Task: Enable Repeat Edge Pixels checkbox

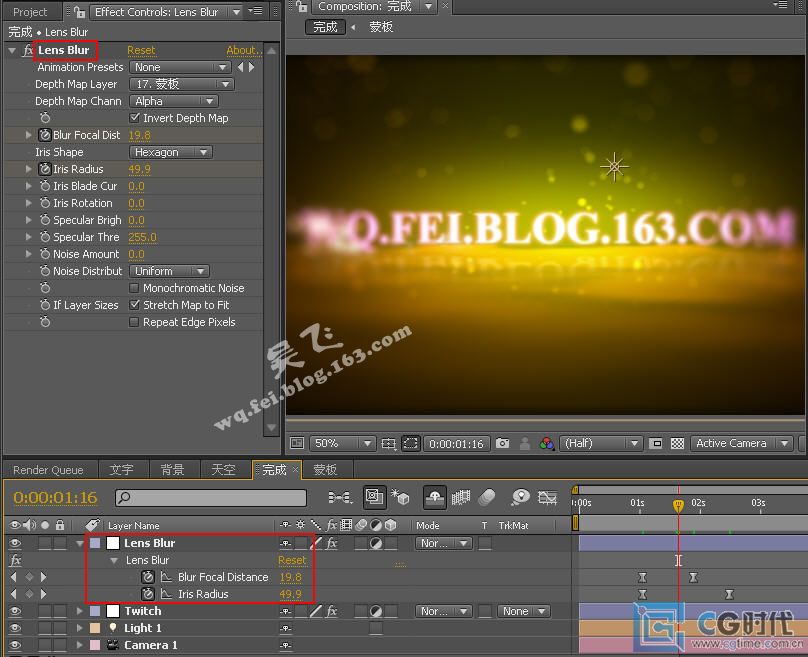Action: click(134, 322)
